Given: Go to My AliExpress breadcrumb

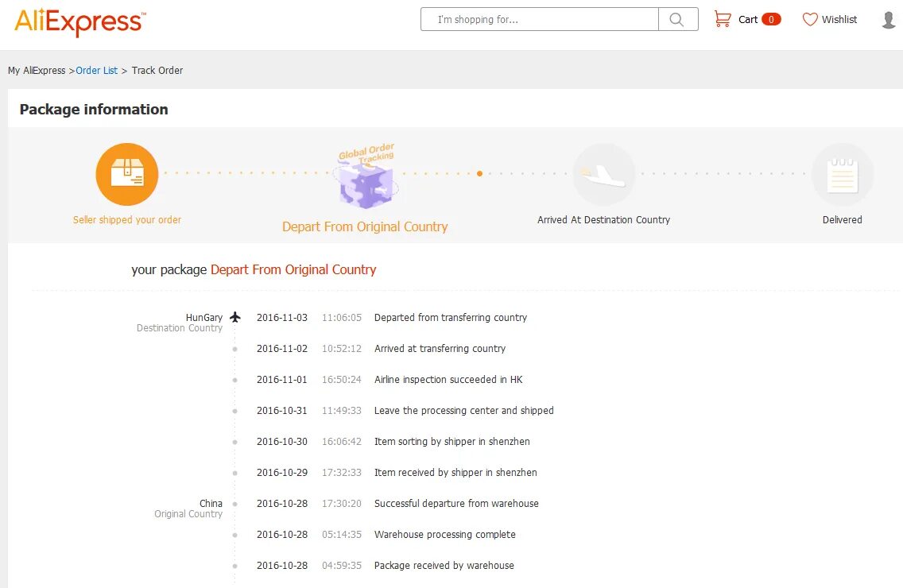Looking at the screenshot, I should click(x=37, y=70).
